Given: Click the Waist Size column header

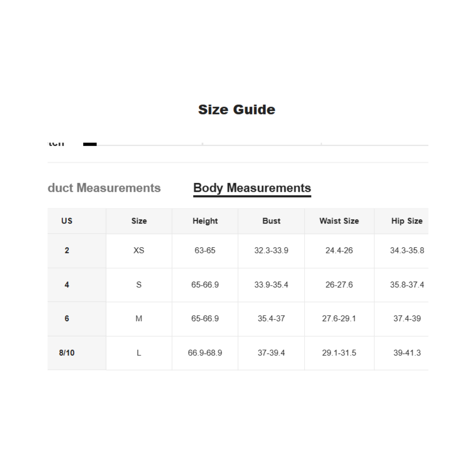Looking at the screenshot, I should (x=339, y=221).
